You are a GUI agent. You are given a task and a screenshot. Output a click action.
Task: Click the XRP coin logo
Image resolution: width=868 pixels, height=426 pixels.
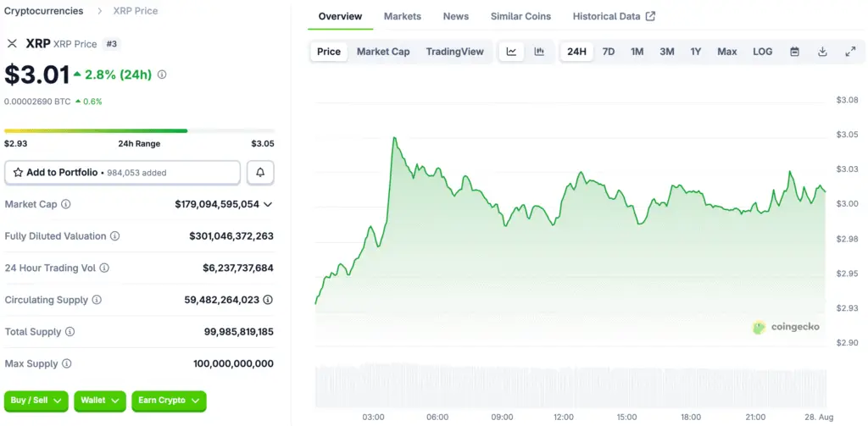click(x=12, y=44)
